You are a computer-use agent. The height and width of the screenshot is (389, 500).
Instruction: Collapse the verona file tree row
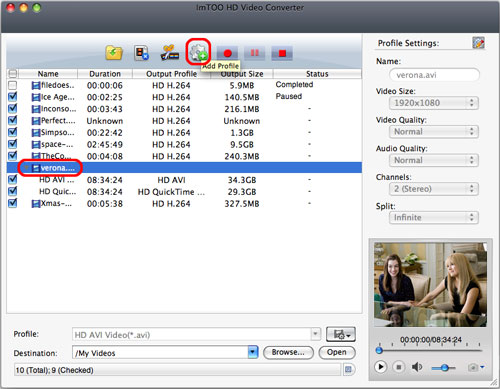pos(26,168)
